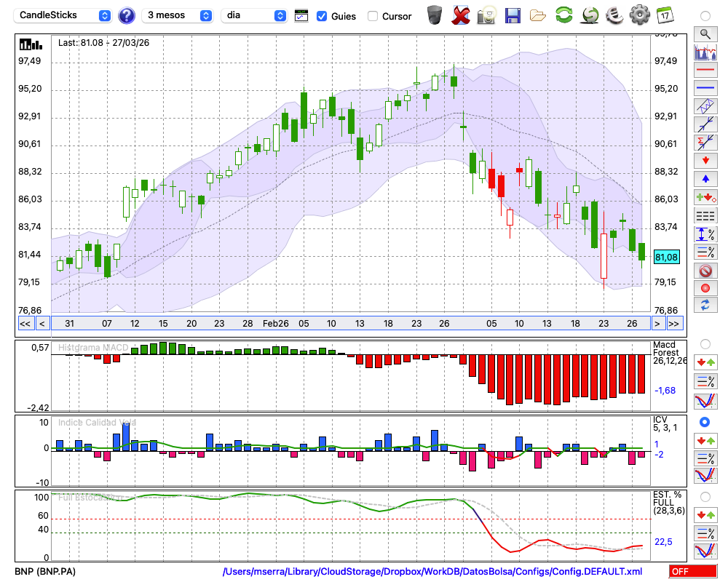The width and height of the screenshot is (728, 582).
Task: Click the blue floppy disk save icon
Action: pyautogui.click(x=513, y=15)
